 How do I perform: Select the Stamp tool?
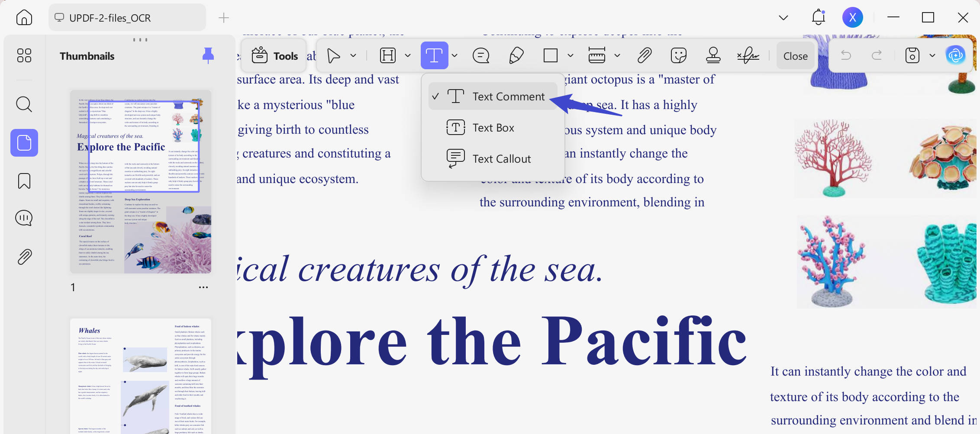(x=713, y=55)
